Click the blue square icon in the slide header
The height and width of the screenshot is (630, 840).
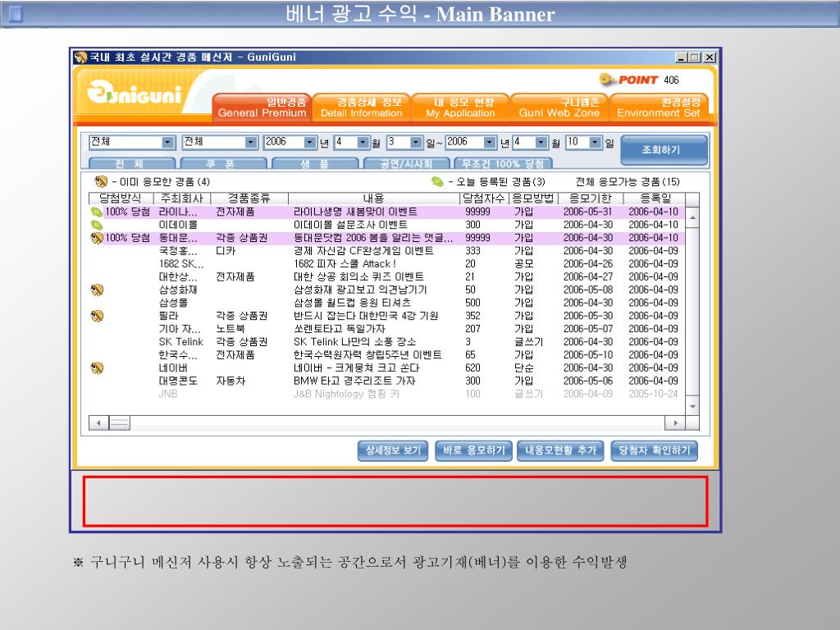[16, 14]
